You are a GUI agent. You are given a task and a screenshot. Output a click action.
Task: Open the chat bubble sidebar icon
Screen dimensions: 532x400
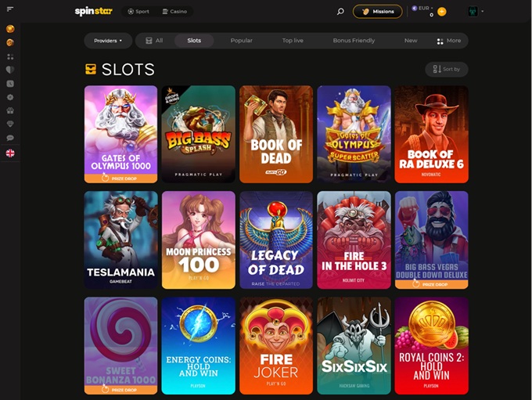(x=10, y=138)
